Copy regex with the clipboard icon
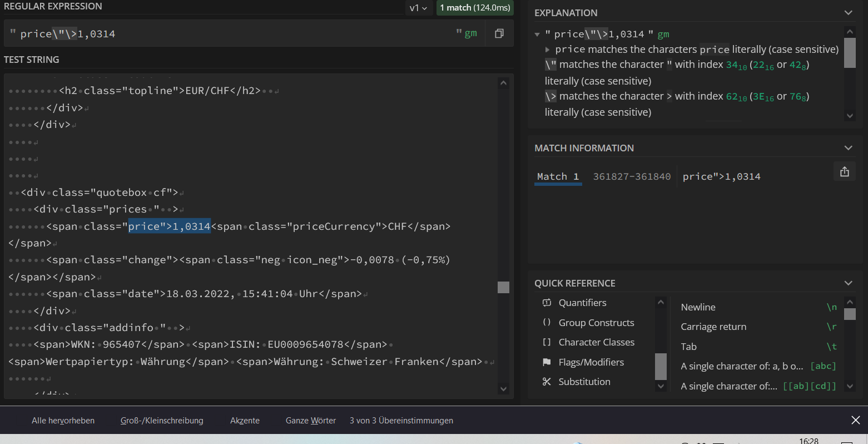The width and height of the screenshot is (868, 444). click(499, 33)
